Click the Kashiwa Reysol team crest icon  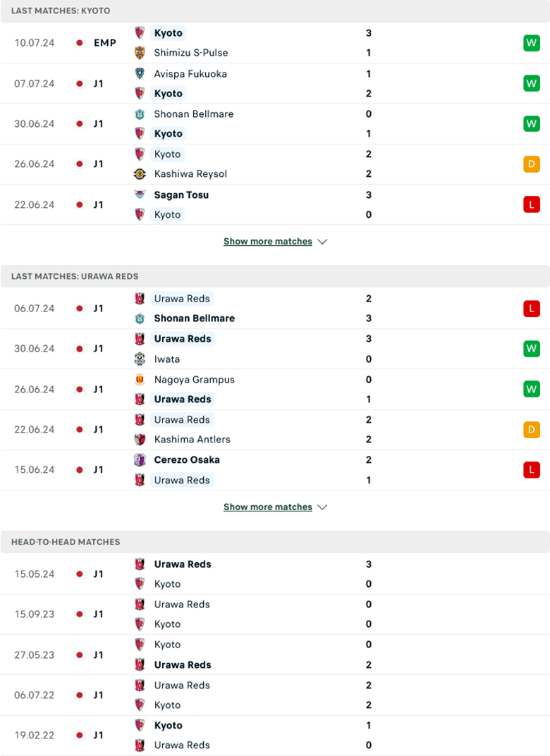click(x=140, y=174)
